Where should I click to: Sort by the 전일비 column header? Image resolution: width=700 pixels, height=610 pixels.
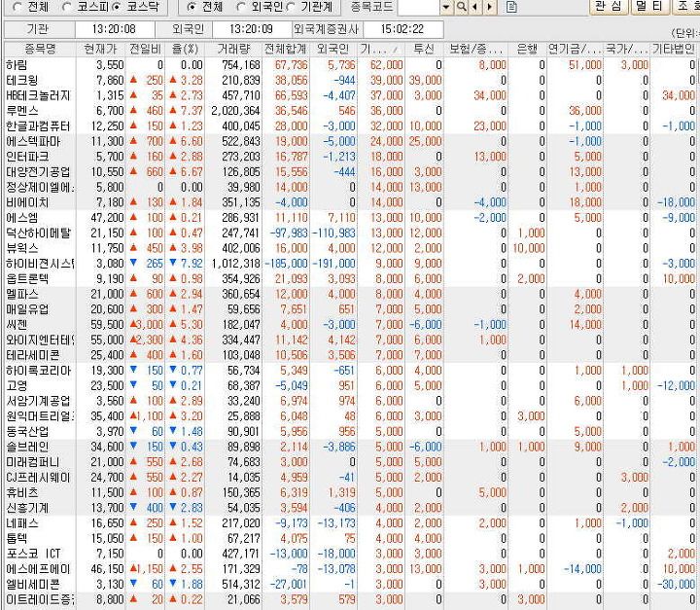tap(145, 49)
